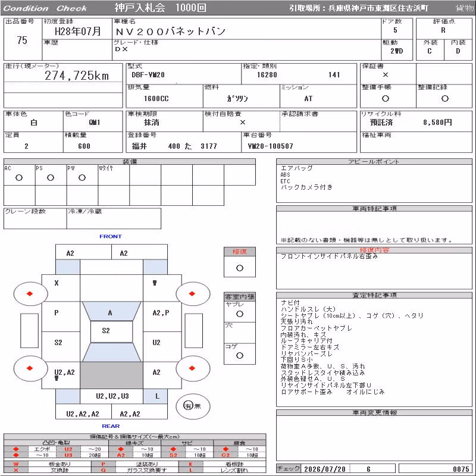This screenshot has height=476, width=476.
Task: Click the エアバッグ appeal point
Action: (x=296, y=168)
